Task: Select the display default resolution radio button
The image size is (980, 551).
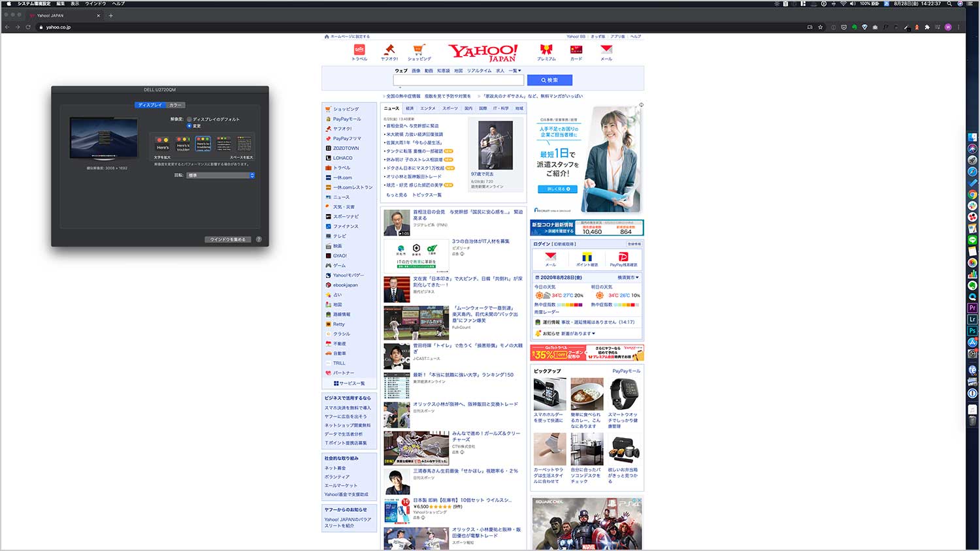Action: pyautogui.click(x=189, y=119)
